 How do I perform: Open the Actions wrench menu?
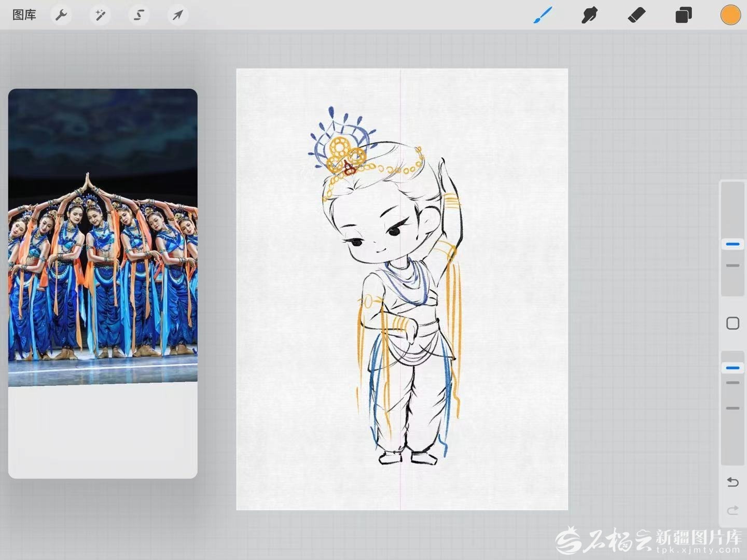[x=61, y=15]
